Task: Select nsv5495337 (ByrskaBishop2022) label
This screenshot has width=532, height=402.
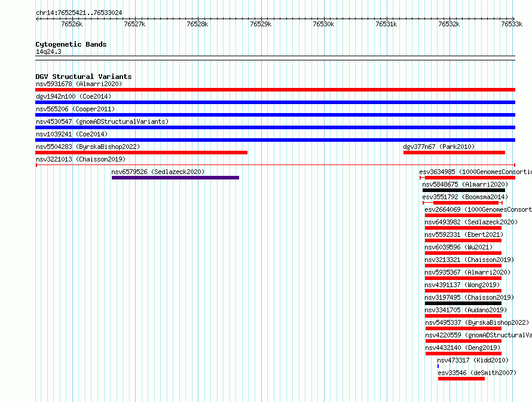Action: click(x=477, y=322)
